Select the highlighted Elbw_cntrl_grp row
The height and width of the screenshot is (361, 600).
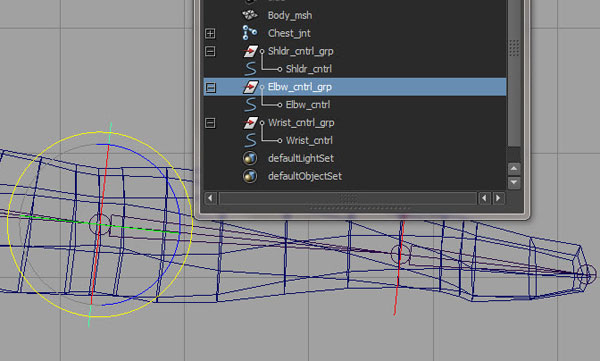click(x=355, y=87)
